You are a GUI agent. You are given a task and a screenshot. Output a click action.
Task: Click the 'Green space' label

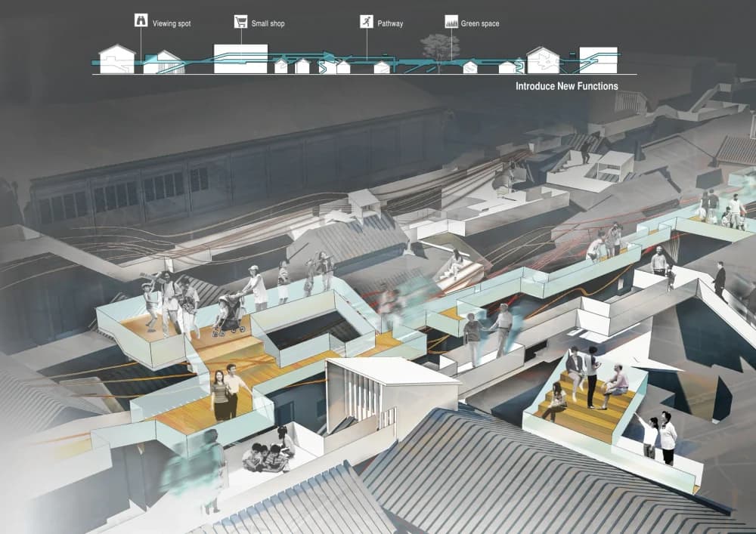point(480,23)
